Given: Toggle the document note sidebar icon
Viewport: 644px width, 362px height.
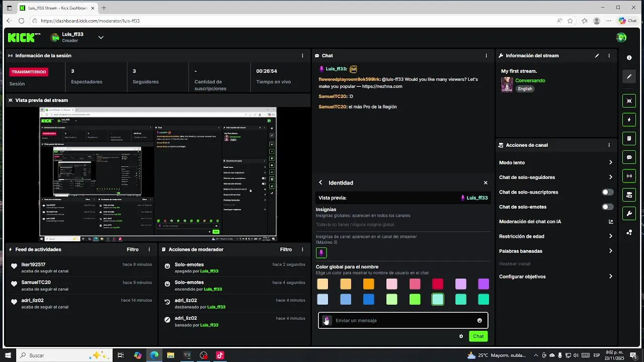Looking at the screenshot, I should tap(629, 138).
